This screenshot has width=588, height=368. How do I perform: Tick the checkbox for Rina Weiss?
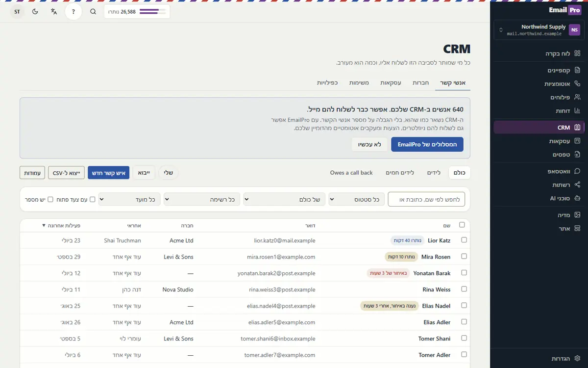(464, 289)
